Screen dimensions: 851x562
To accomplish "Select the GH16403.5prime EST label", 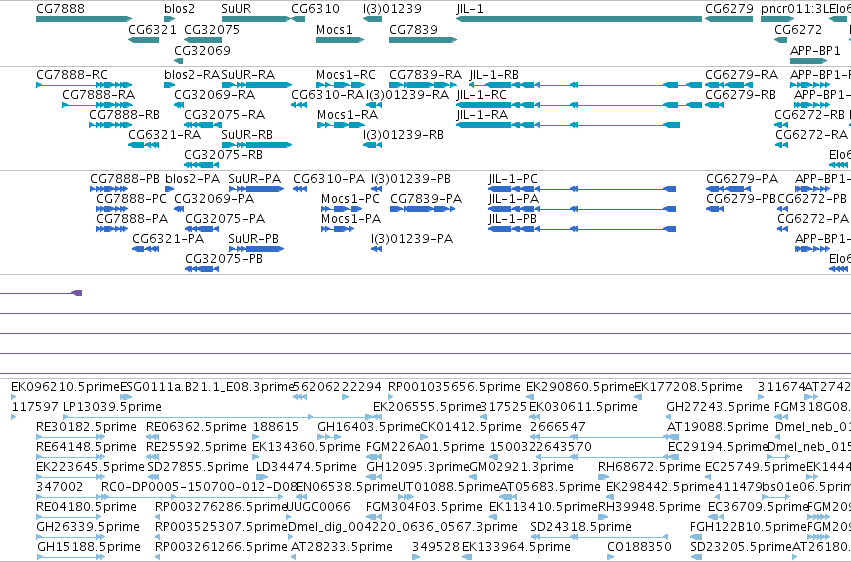I will (369, 427).
